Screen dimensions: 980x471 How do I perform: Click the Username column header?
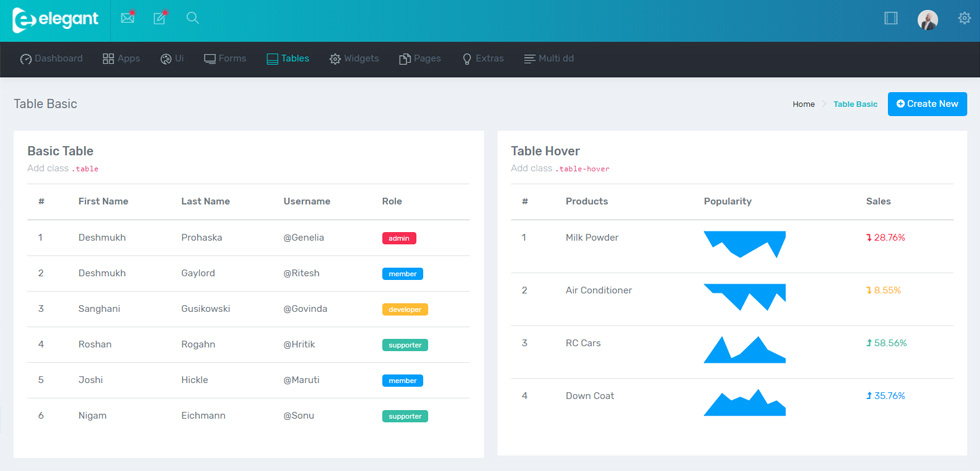(x=307, y=201)
